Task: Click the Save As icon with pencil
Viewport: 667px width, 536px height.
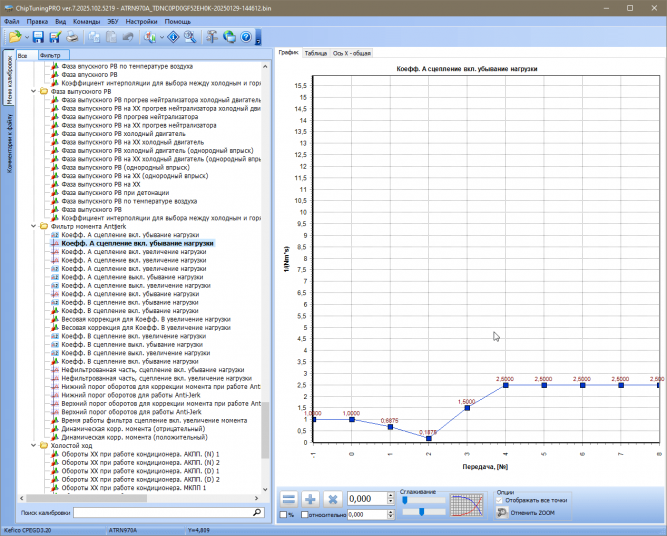Action: [x=55, y=37]
